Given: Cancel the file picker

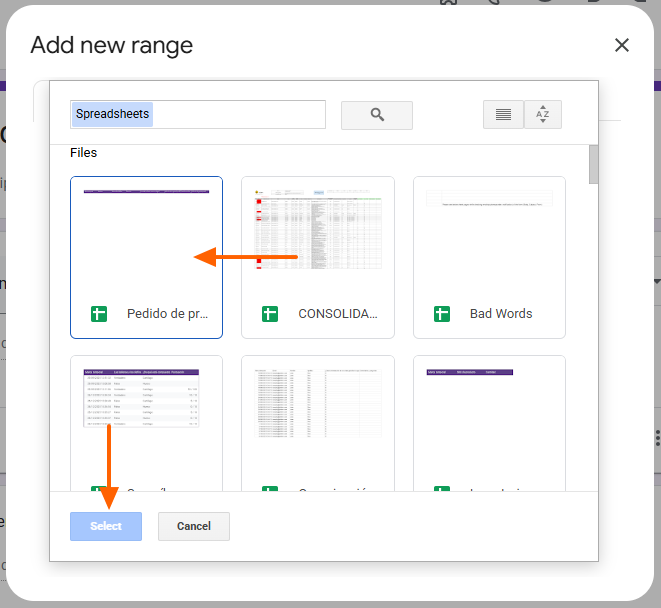Looking at the screenshot, I should coord(194,526).
